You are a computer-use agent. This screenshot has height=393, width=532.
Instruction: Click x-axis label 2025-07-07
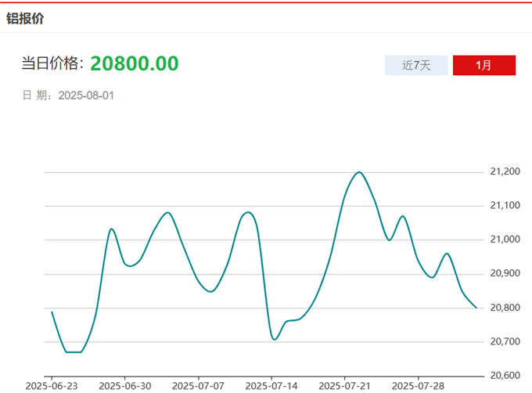(x=198, y=386)
